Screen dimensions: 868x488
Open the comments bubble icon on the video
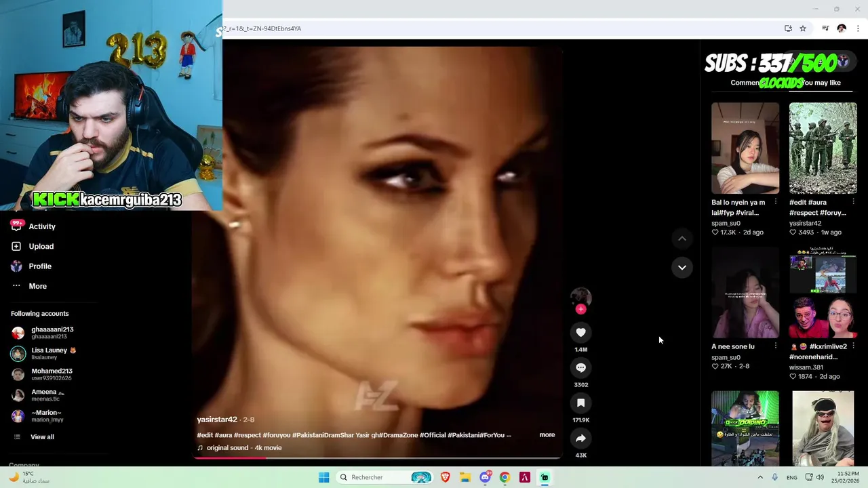[x=580, y=367]
